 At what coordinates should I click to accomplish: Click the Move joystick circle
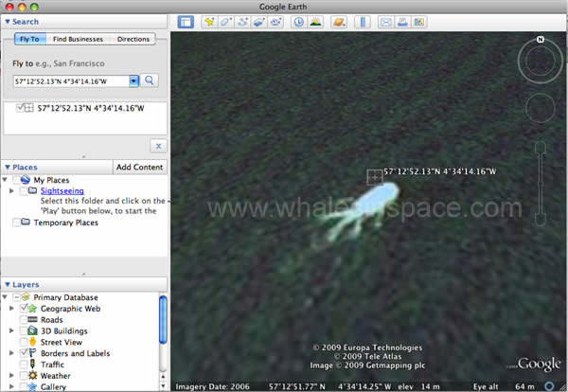[541, 108]
